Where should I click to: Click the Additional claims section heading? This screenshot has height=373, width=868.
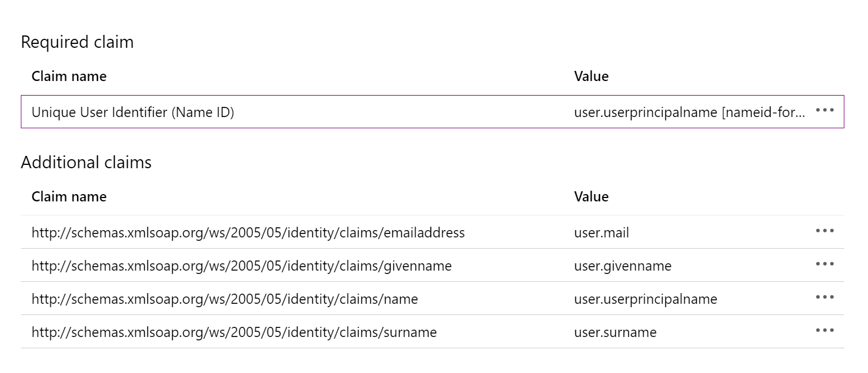click(x=86, y=163)
